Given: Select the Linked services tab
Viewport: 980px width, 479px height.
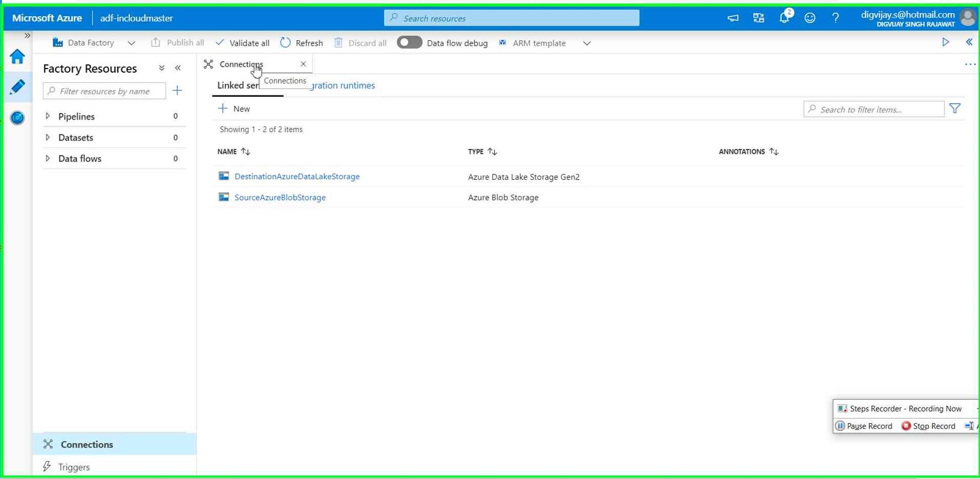Looking at the screenshot, I should 238,85.
